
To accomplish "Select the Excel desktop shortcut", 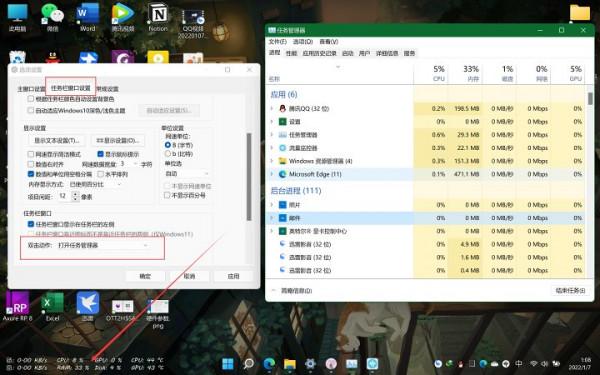I will click(x=53, y=306).
